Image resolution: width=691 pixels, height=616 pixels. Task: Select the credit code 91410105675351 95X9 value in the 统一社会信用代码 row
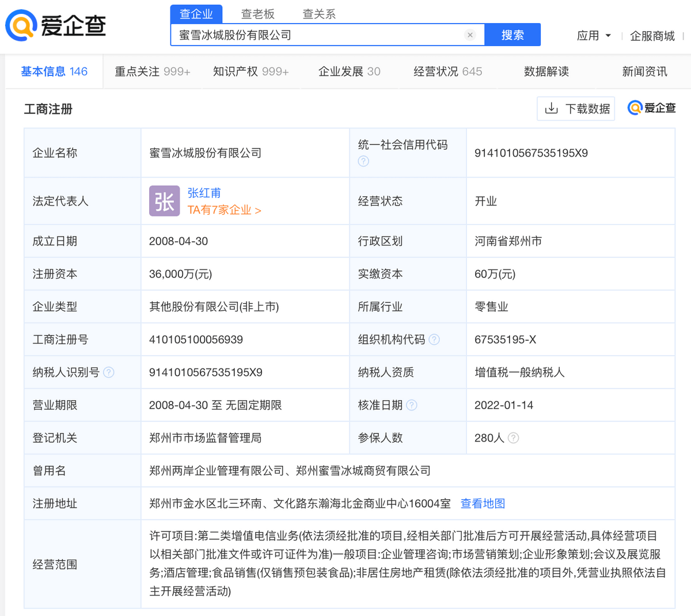[531, 153]
